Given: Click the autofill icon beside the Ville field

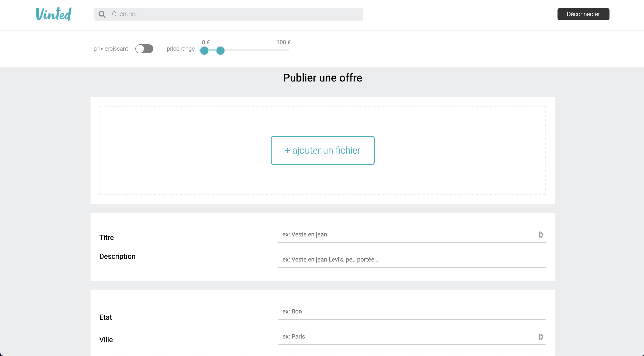Looking at the screenshot, I should [x=541, y=337].
